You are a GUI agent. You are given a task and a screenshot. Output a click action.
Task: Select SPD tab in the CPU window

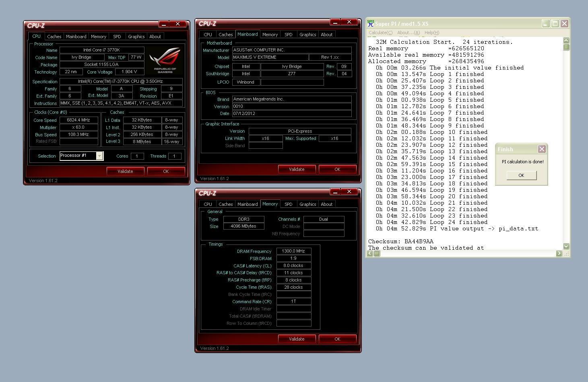117,37
